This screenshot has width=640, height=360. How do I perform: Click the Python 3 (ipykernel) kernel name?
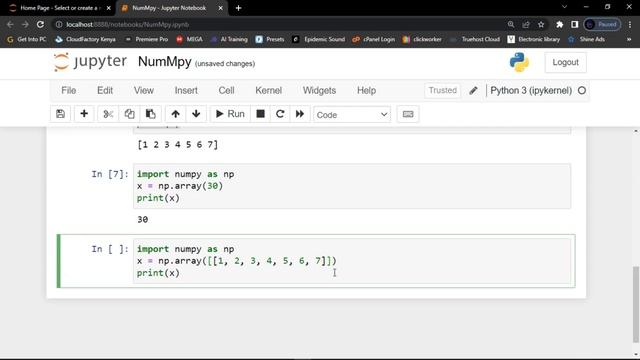tap(531, 91)
